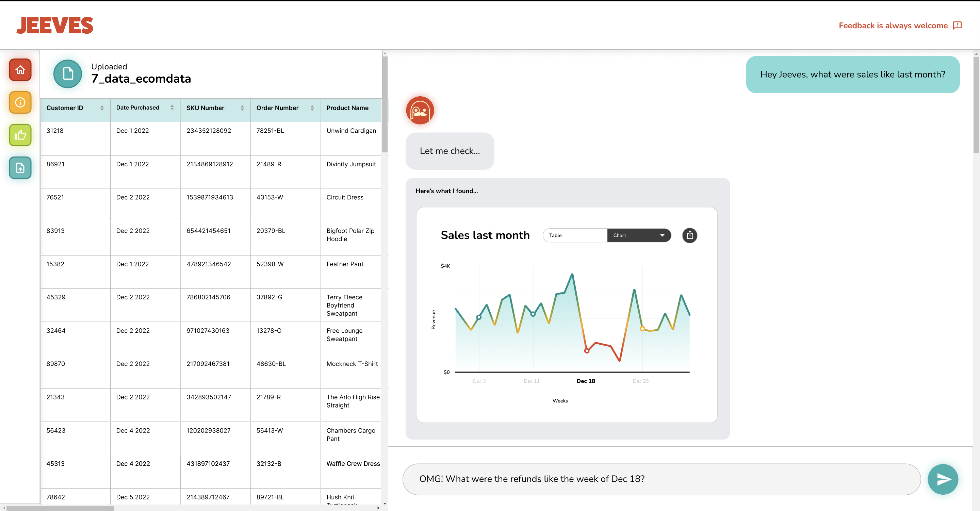
Task: Click the thumbs up icon in sidebar
Action: pyautogui.click(x=20, y=135)
